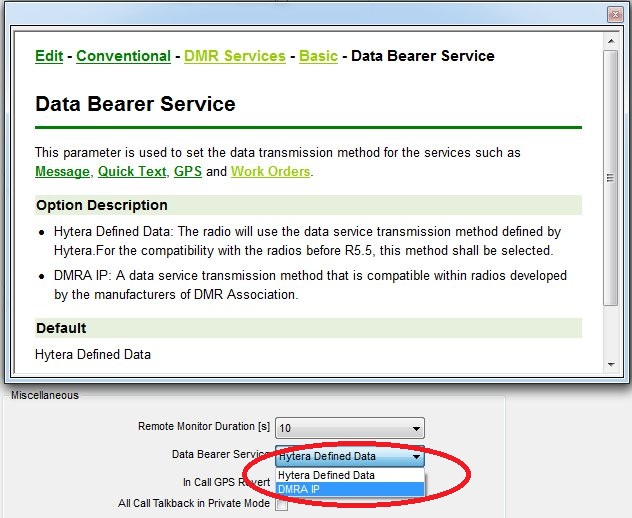The width and height of the screenshot is (632, 518).
Task: Open the Message help link
Action: [62, 172]
